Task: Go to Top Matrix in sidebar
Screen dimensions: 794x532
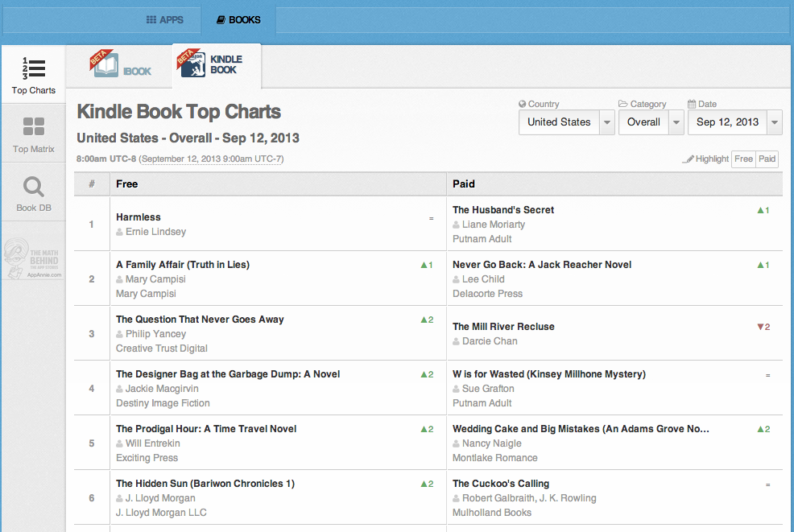Action: [34, 134]
